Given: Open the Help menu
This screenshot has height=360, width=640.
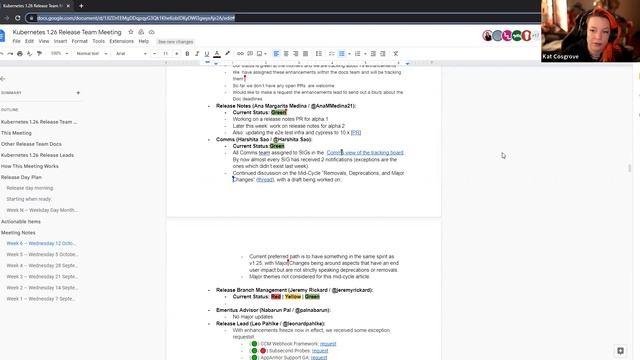Looking at the screenshot, I should coord(144,41).
